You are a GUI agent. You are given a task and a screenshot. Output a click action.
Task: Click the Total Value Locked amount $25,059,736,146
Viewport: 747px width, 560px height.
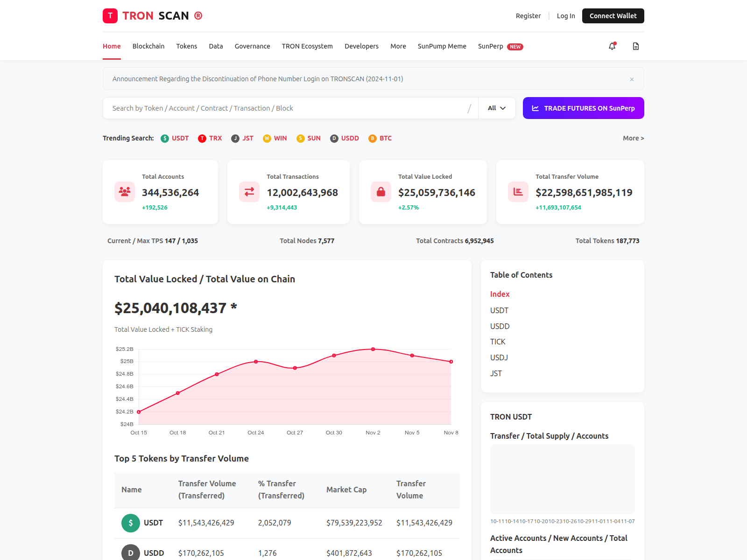(x=437, y=193)
